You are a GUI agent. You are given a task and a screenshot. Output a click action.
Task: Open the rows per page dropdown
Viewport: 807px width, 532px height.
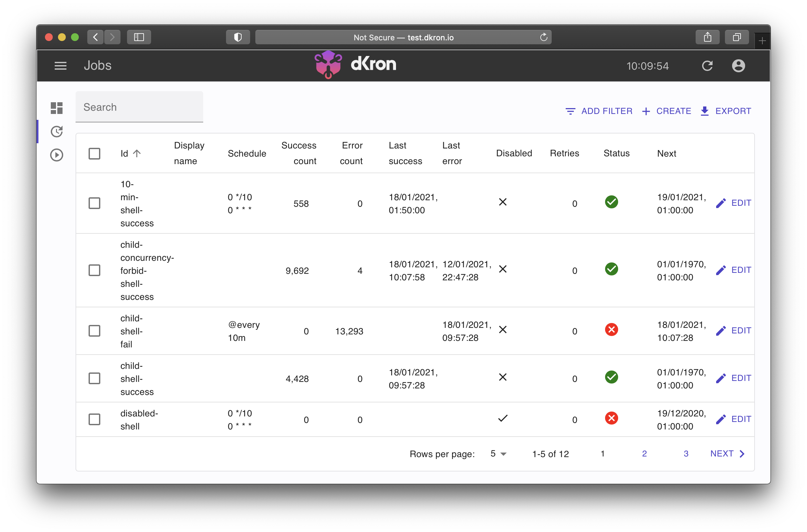tap(498, 454)
